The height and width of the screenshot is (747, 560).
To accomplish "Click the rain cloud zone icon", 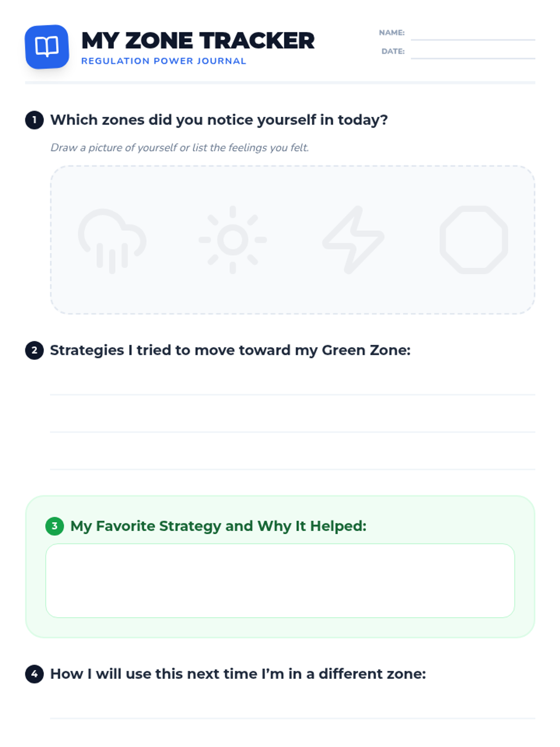I will click(112, 240).
